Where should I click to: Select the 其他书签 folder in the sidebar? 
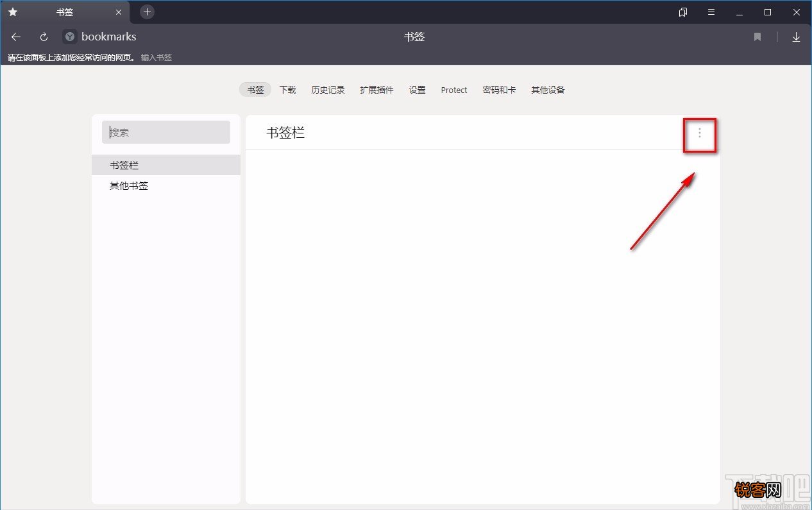click(166, 186)
